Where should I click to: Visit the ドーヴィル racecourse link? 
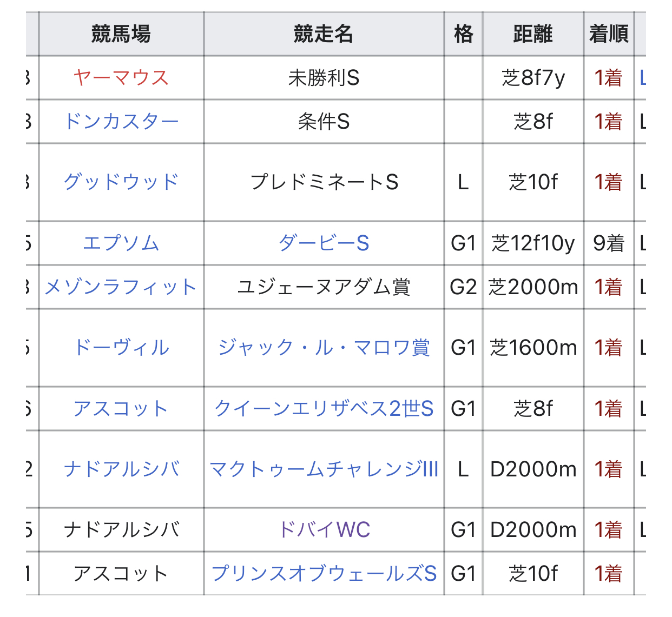tap(121, 347)
